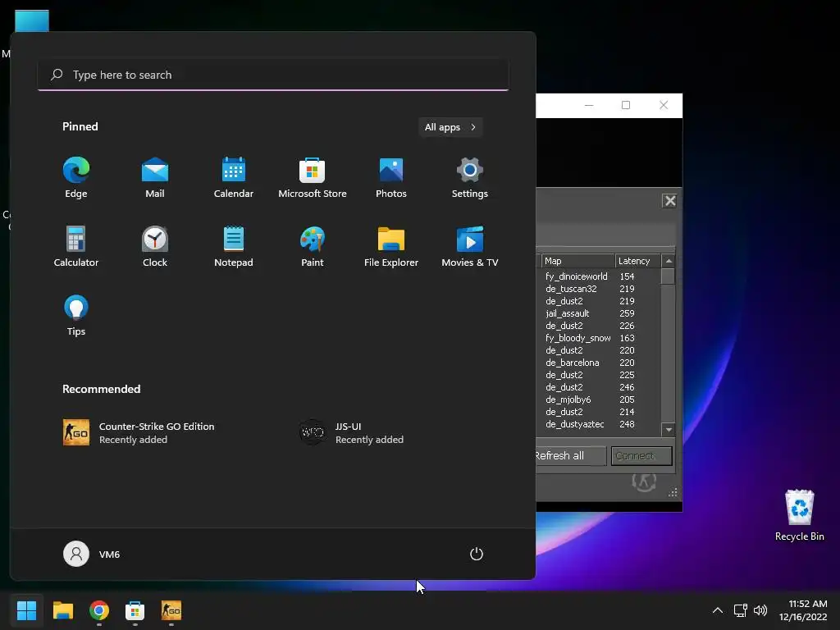Viewport: 840px width, 630px height.
Task: Launch Movies & TV
Action: tap(470, 246)
